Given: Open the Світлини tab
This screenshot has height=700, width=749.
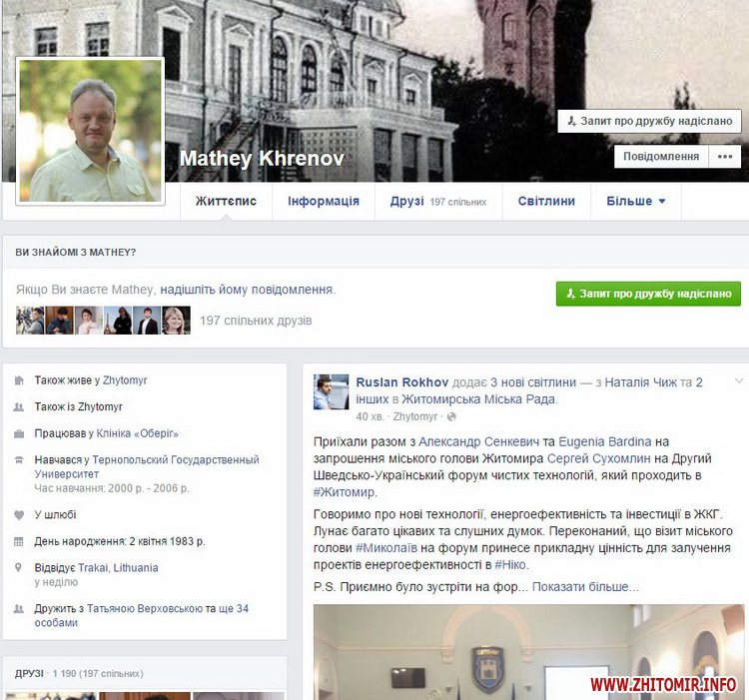Looking at the screenshot, I should 546,201.
